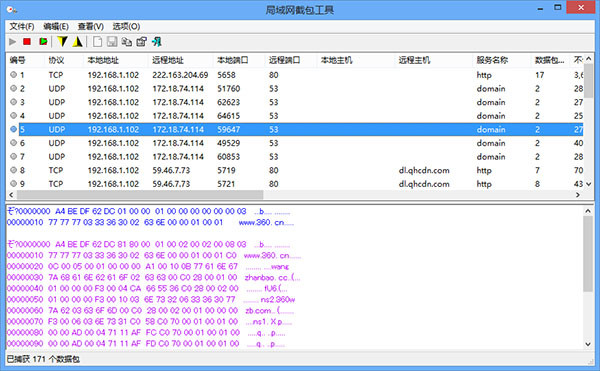Click the TCP protocol cell in row 9

(x=56, y=184)
